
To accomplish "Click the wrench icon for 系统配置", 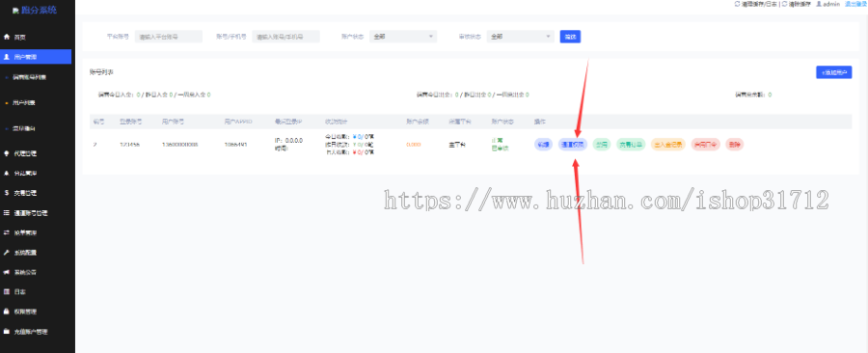I will [7, 253].
